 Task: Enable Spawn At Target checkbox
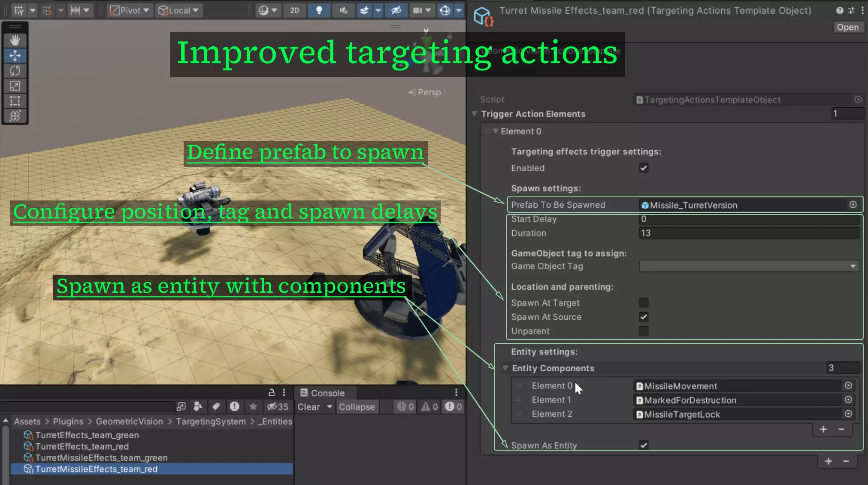pos(643,303)
